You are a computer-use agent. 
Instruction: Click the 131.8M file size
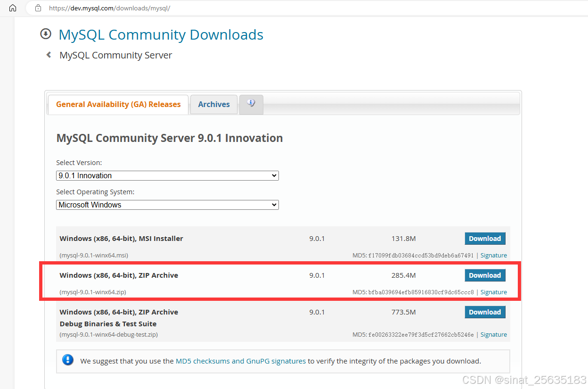pyautogui.click(x=404, y=239)
